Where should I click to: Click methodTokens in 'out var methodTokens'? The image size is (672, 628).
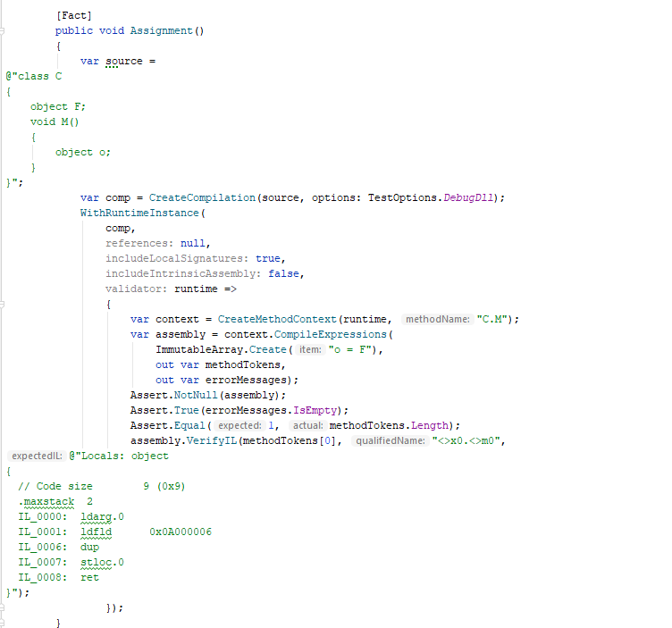click(243, 365)
